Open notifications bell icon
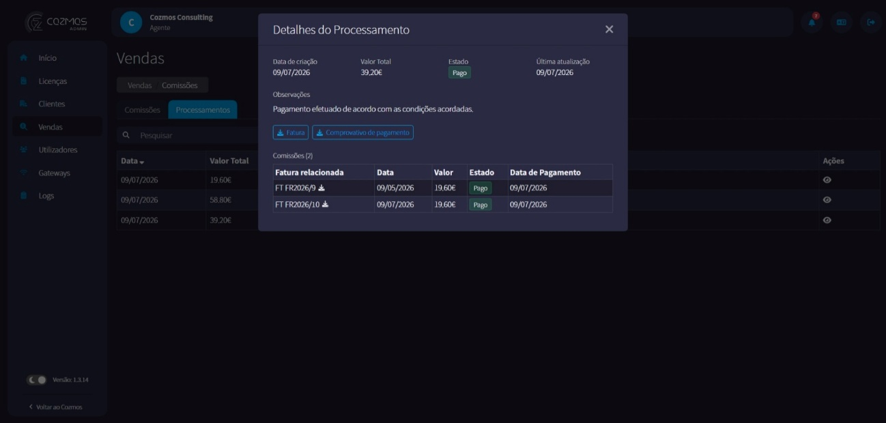Screen dimensions: 886x423 [x=812, y=22]
